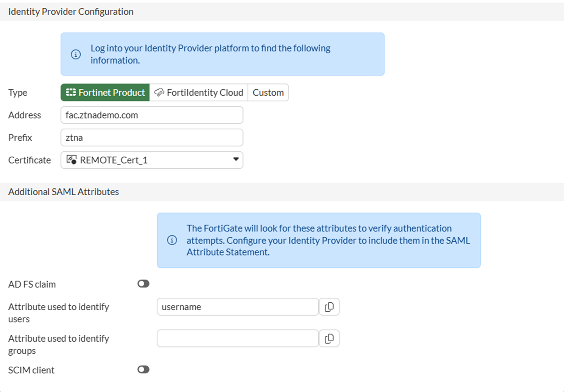The image size is (564, 392).
Task: Focus the Prefix input field
Action: click(x=152, y=138)
